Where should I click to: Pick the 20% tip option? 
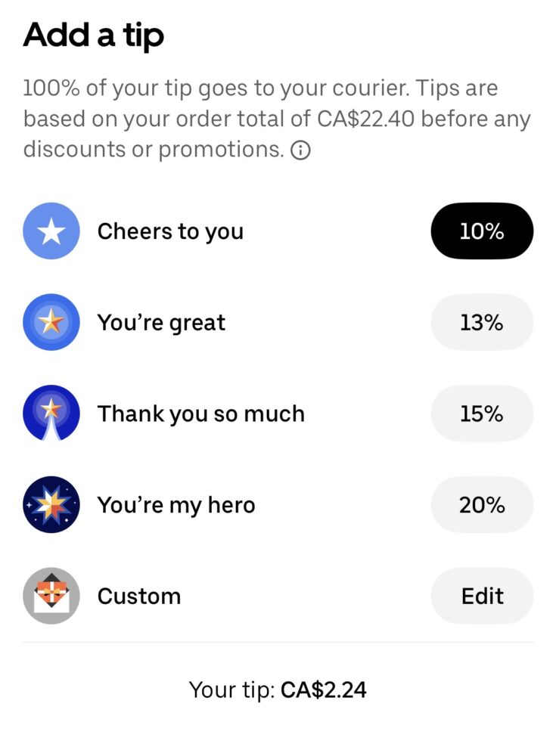click(x=482, y=505)
